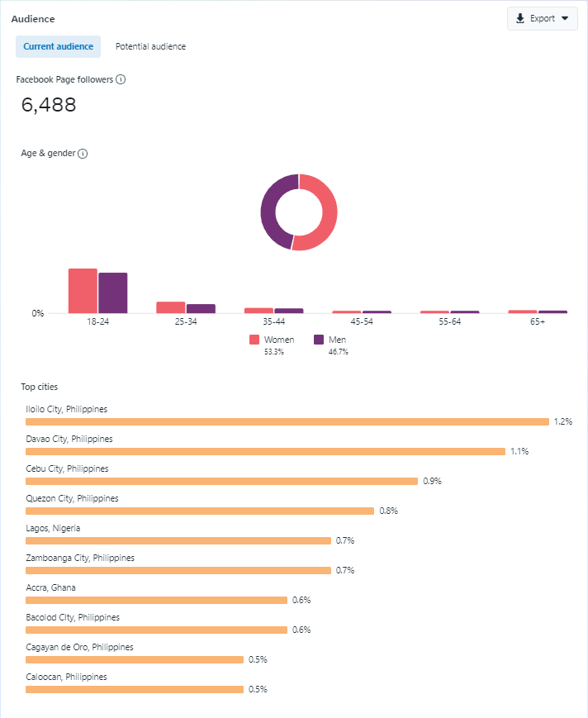
Task: Click the Iloilo City bar
Action: (x=287, y=421)
